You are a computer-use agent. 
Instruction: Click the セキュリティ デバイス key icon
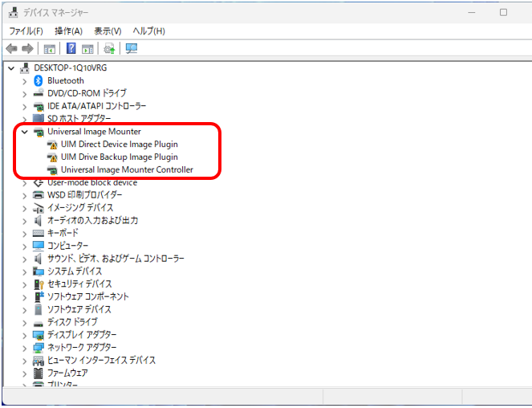tap(39, 284)
